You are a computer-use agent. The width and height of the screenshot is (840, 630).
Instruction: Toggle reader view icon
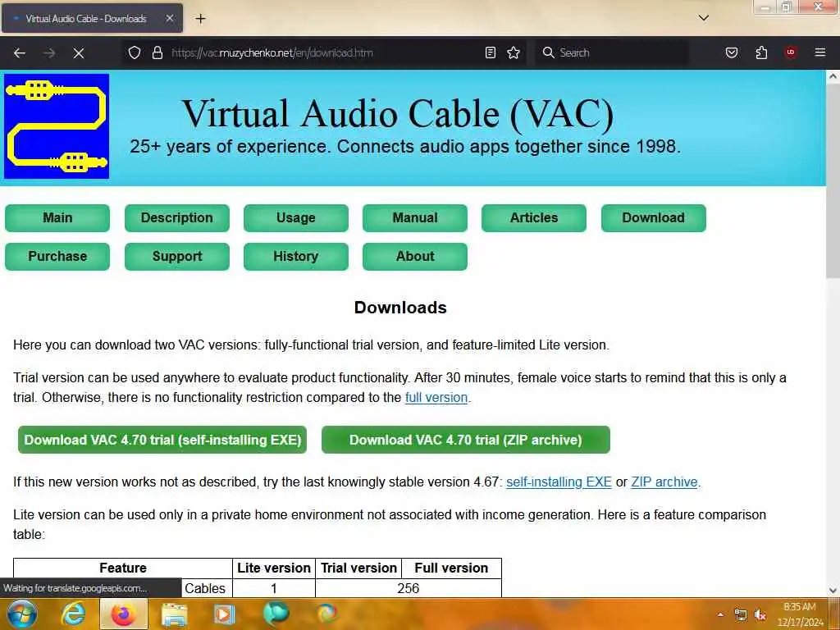[x=491, y=52]
